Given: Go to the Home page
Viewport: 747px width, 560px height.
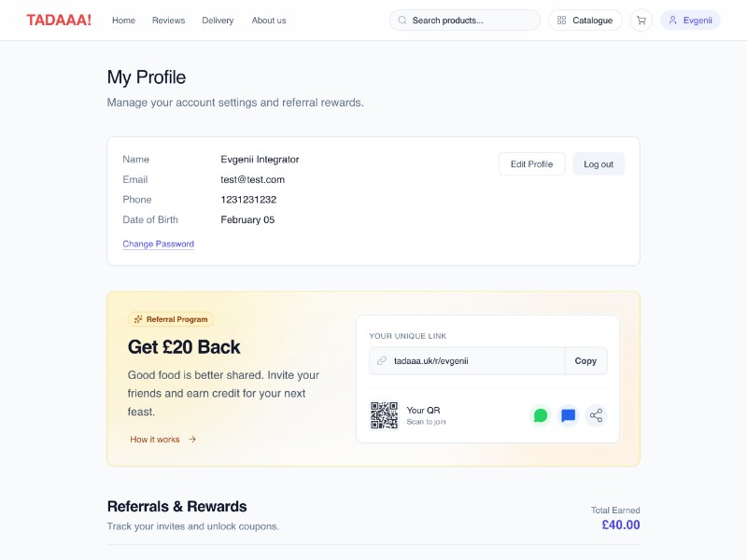Looking at the screenshot, I should [x=123, y=21].
